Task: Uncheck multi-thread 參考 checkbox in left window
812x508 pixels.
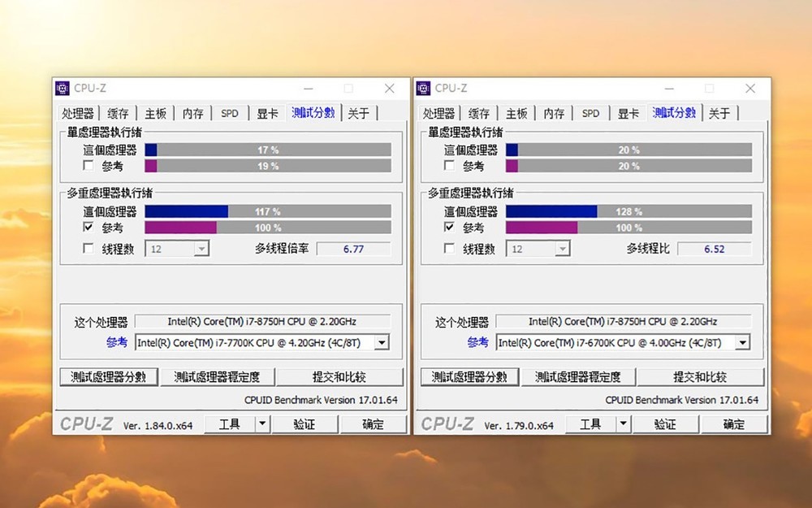Action: 89,227
